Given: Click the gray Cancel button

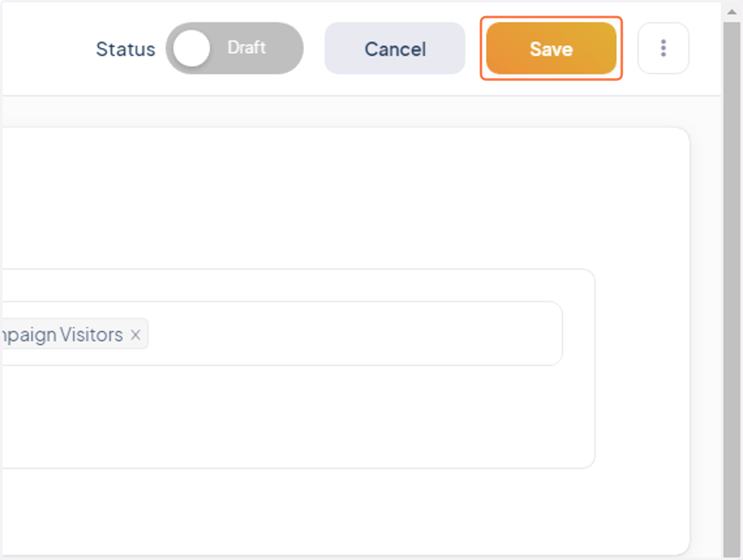Looking at the screenshot, I should 395,48.
